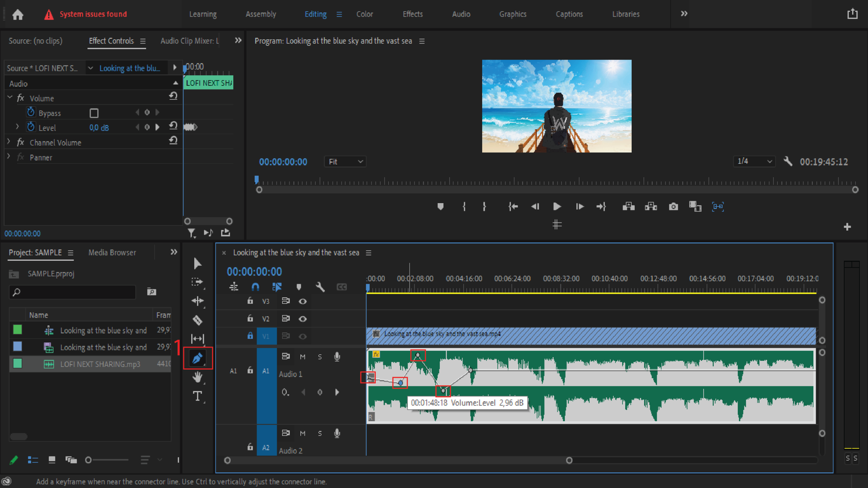Select the Type tool
This screenshot has height=488, width=868.
(197, 396)
